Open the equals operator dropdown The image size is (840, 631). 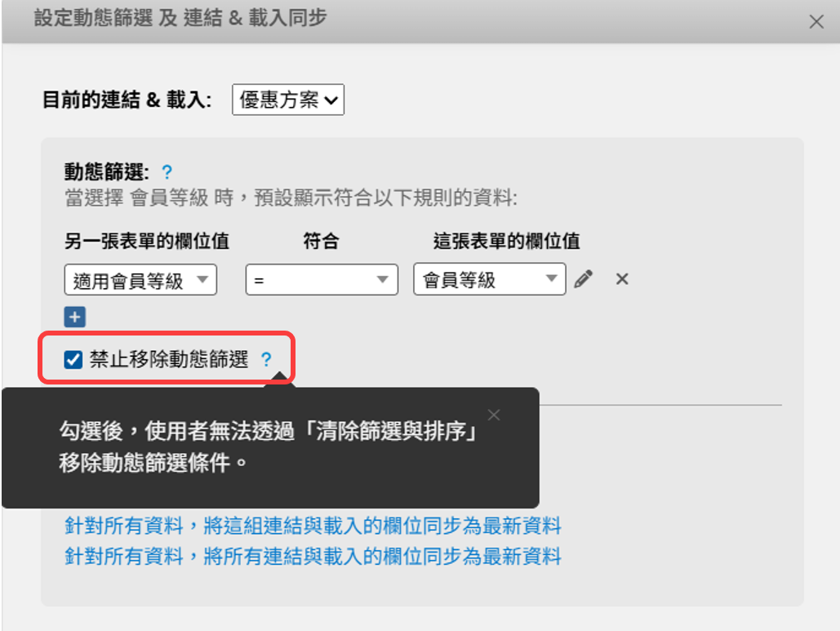[322, 280]
